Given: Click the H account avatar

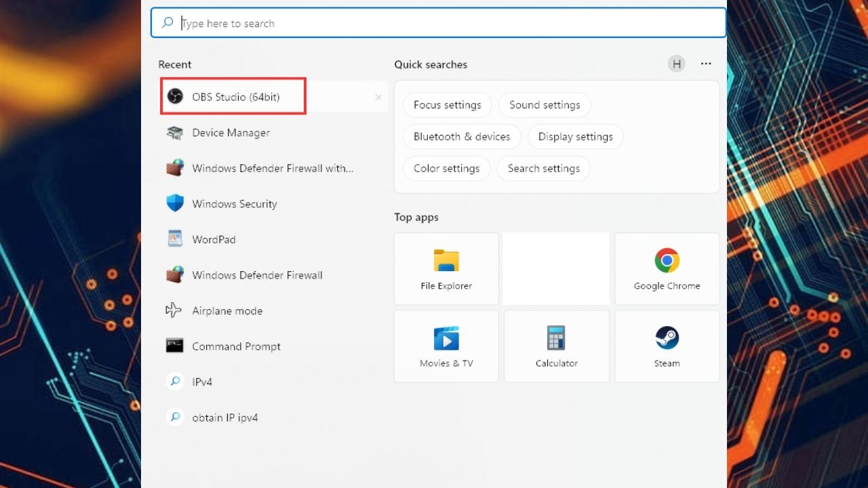Looking at the screenshot, I should 676,64.
